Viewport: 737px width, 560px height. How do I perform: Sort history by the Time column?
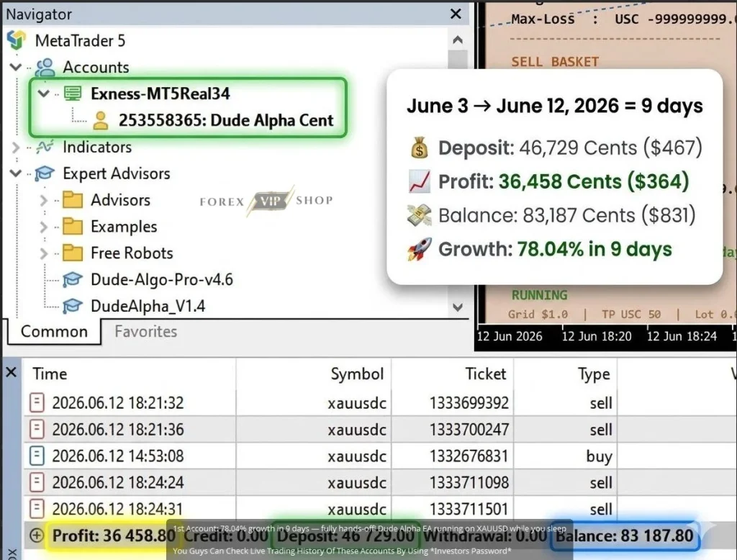(x=130, y=374)
